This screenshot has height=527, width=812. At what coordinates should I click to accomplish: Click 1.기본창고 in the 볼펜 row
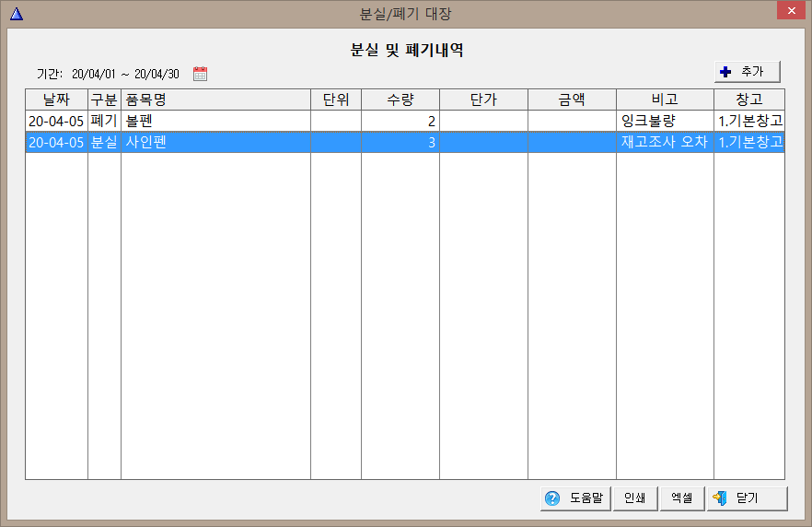[749, 122]
